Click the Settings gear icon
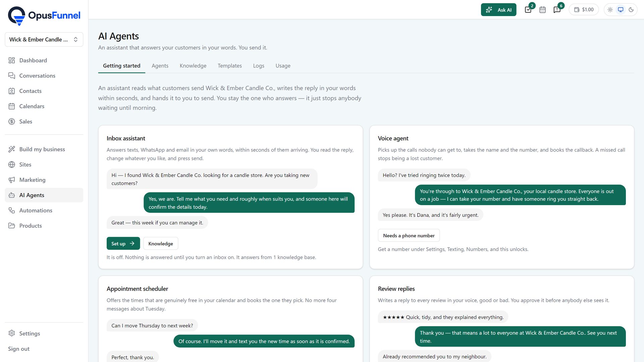The image size is (644, 362). (12, 333)
